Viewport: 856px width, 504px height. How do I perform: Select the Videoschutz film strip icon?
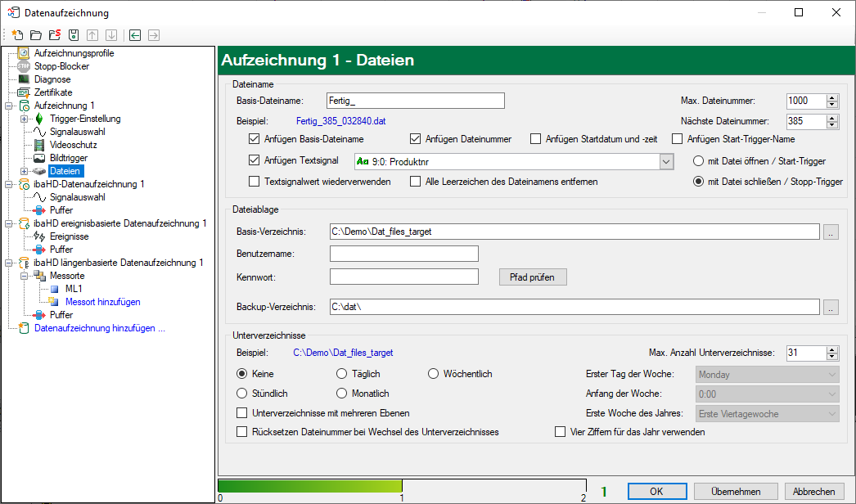(x=38, y=145)
